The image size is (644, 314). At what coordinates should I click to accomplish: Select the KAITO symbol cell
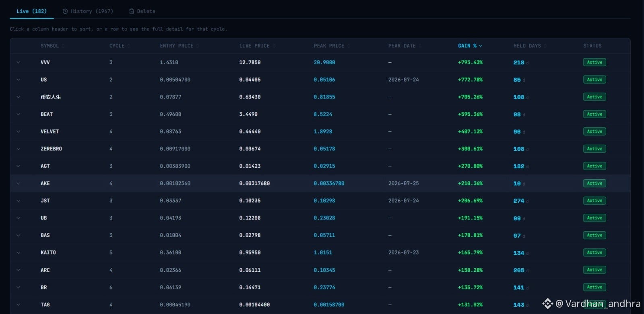coord(48,252)
